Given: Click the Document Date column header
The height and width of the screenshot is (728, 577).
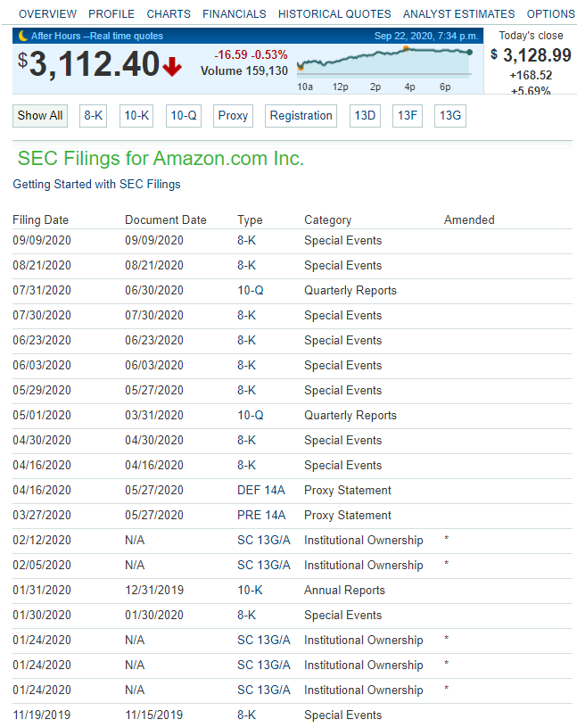Looking at the screenshot, I should point(166,219).
